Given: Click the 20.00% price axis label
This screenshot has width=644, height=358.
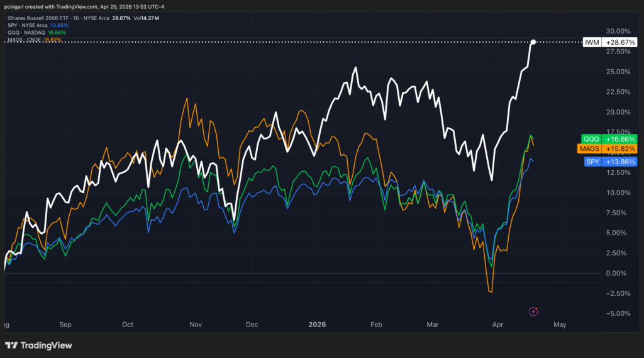Looking at the screenshot, I should tap(618, 112).
